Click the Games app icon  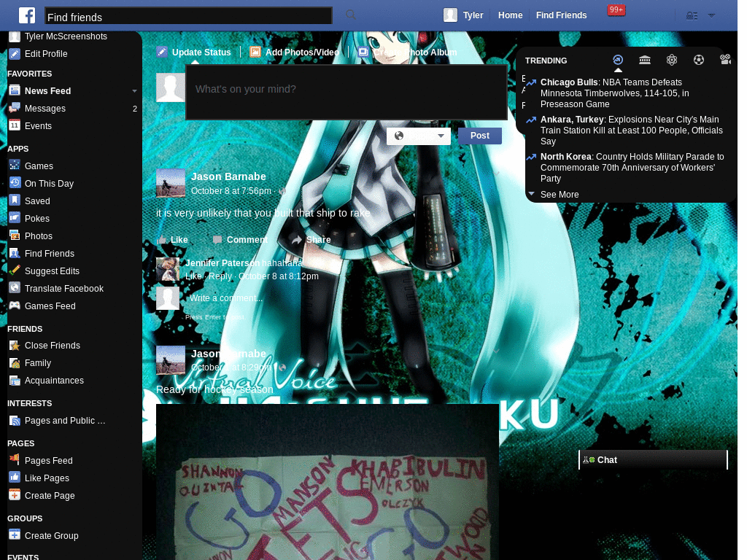coord(15,166)
